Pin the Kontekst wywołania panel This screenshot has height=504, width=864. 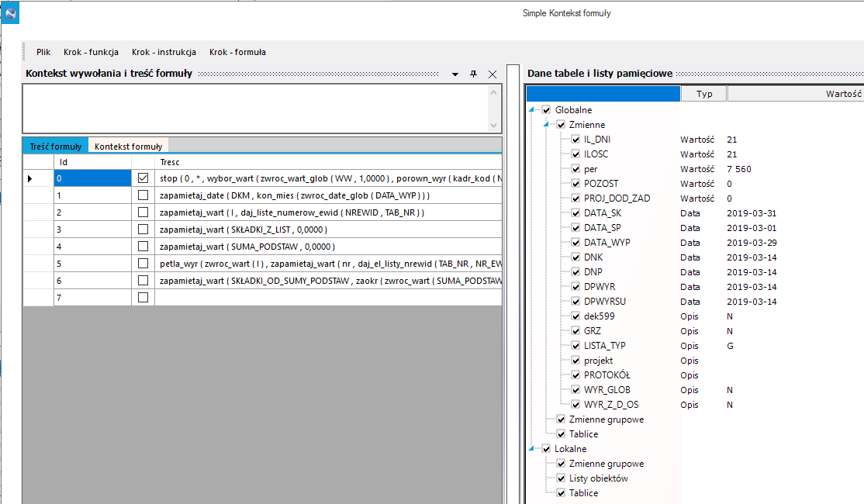473,74
